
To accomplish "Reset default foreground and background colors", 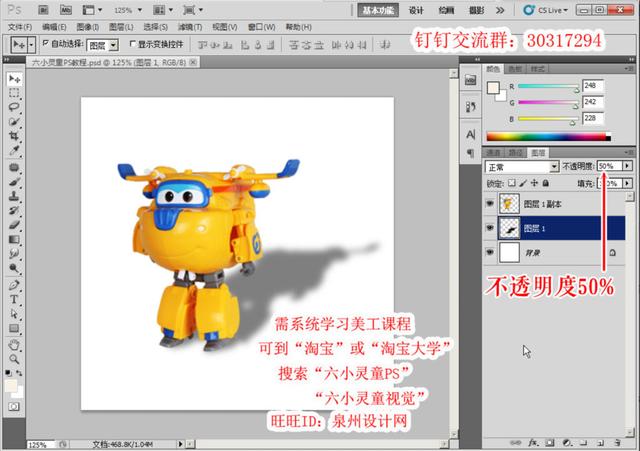I will click(x=8, y=373).
